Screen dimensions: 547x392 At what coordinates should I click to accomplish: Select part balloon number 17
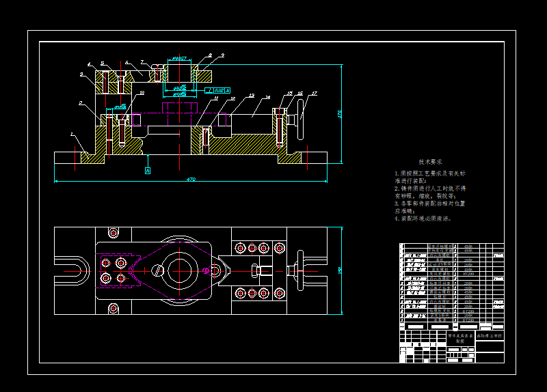[315, 94]
